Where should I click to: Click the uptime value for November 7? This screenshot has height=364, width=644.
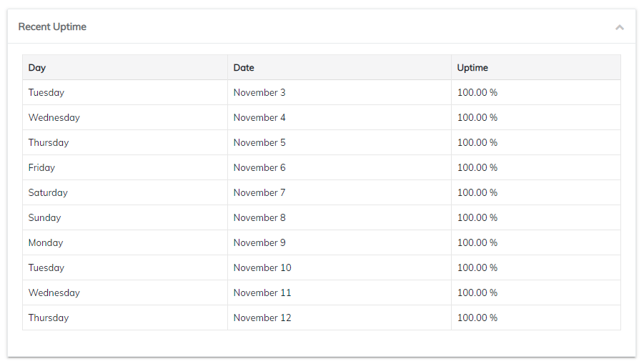(x=477, y=193)
